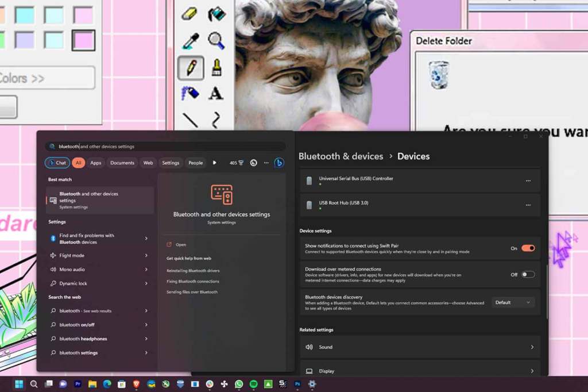Expand the bluetooth on/off web result chevron

tap(146, 324)
